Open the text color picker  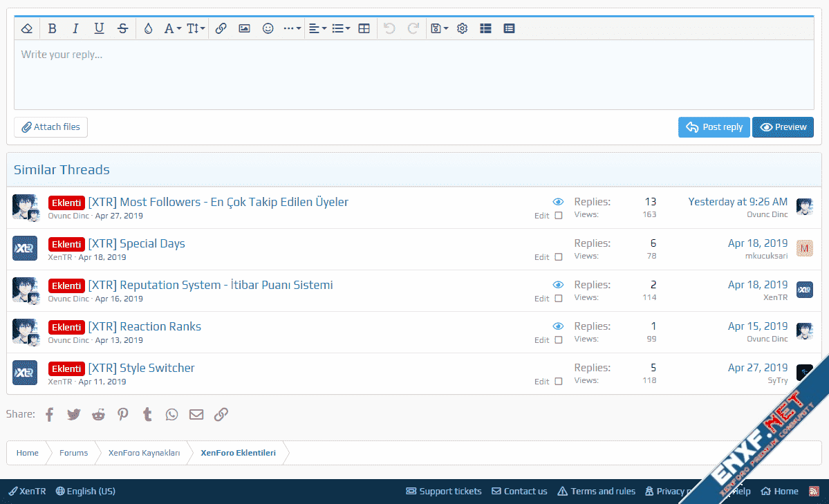(148, 28)
